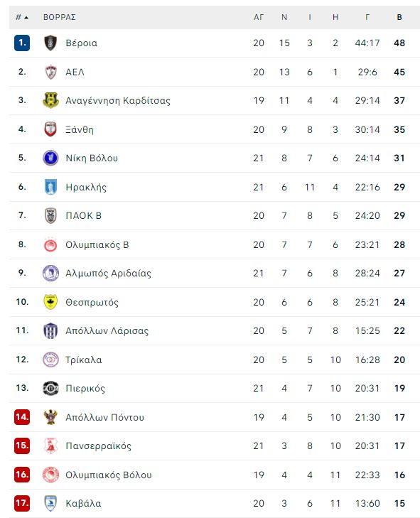420x518 pixels.
Task: Click the Νίκη Βόλου blue emblem
Action: [x=50, y=158]
